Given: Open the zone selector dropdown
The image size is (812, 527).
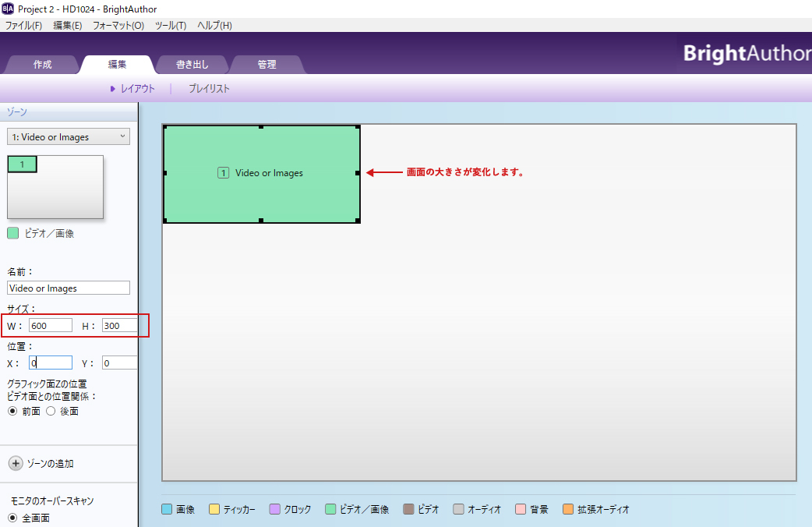Looking at the screenshot, I should pyautogui.click(x=69, y=137).
